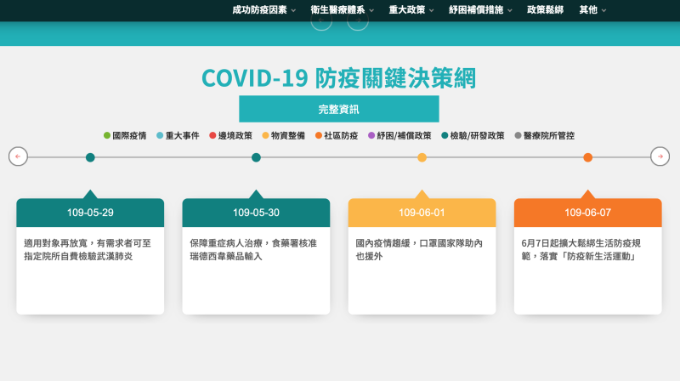Toggle the 重大事件 legend filter
This screenshot has width=680, height=383.
point(177,136)
